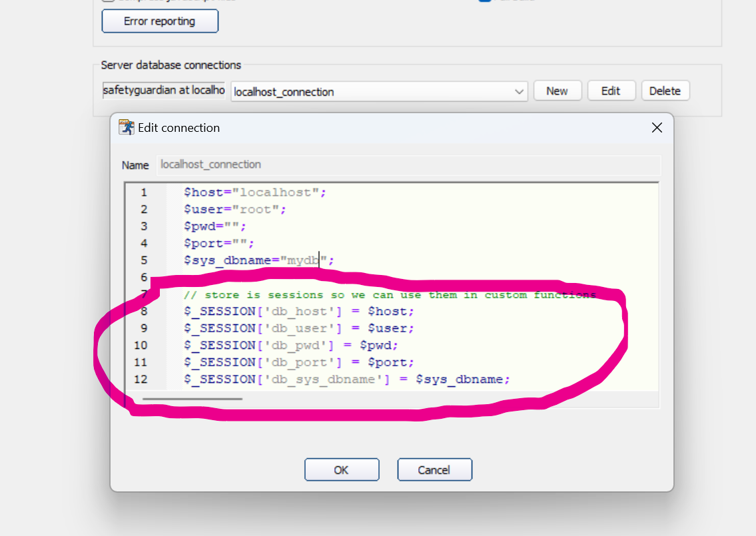
Task: Click the $sys_dbname="mydb" code line
Action: [258, 260]
